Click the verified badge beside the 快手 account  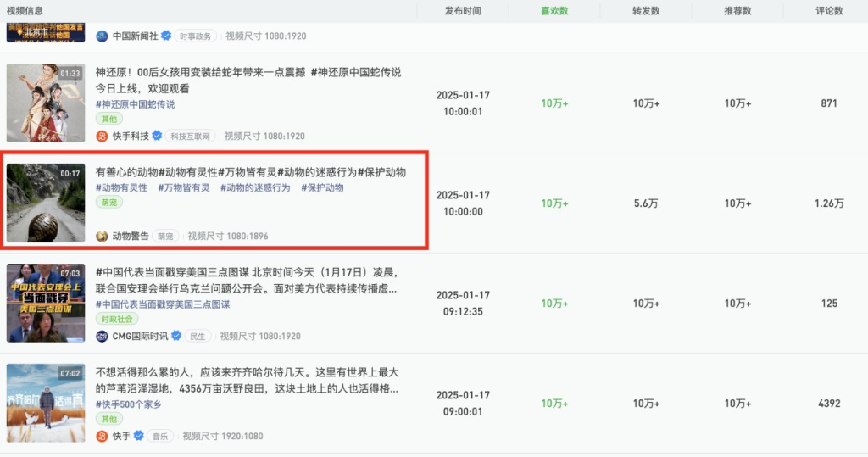pos(139,436)
